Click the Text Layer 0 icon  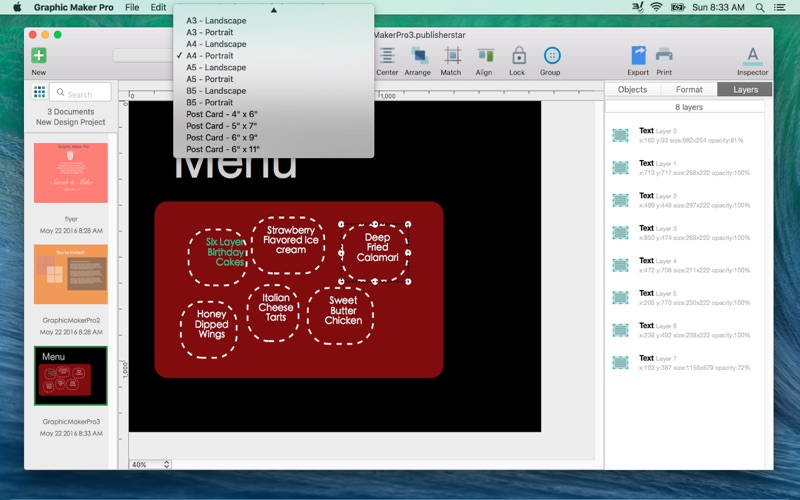(x=620, y=135)
